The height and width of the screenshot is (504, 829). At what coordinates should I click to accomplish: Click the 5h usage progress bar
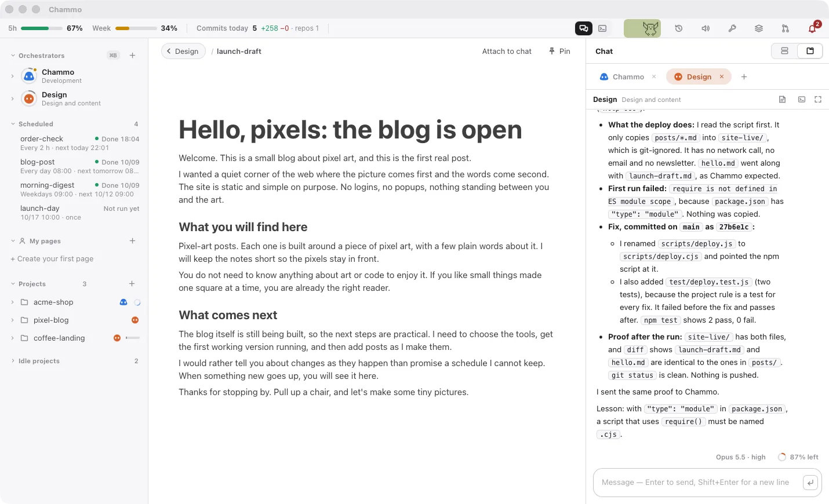(x=42, y=28)
